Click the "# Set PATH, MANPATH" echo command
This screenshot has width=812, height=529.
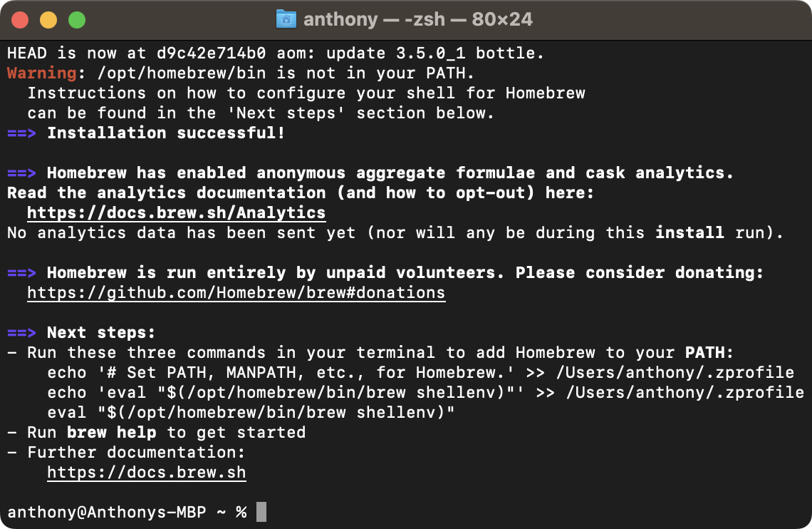(x=420, y=373)
